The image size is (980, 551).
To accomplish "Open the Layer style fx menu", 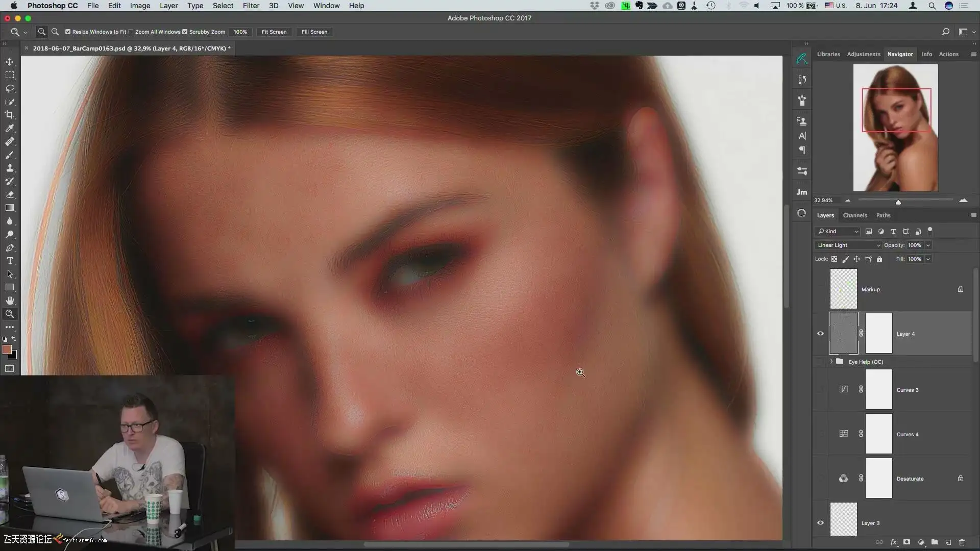I will (893, 542).
